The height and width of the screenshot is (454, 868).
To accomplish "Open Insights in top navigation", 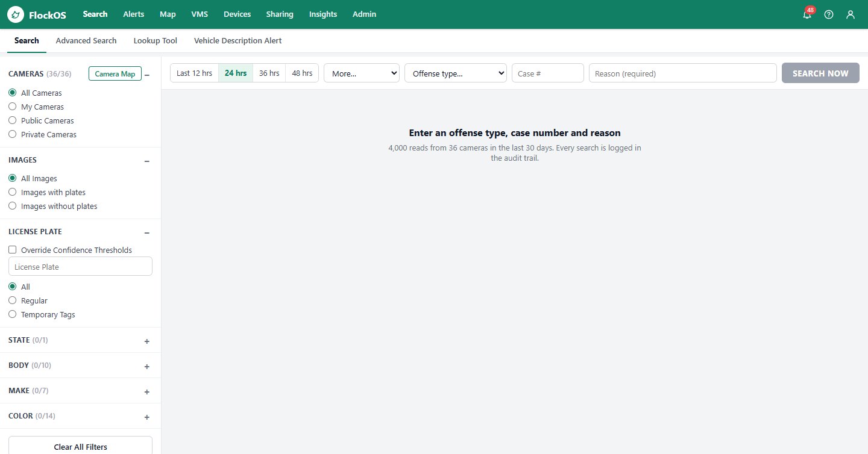I will [323, 14].
